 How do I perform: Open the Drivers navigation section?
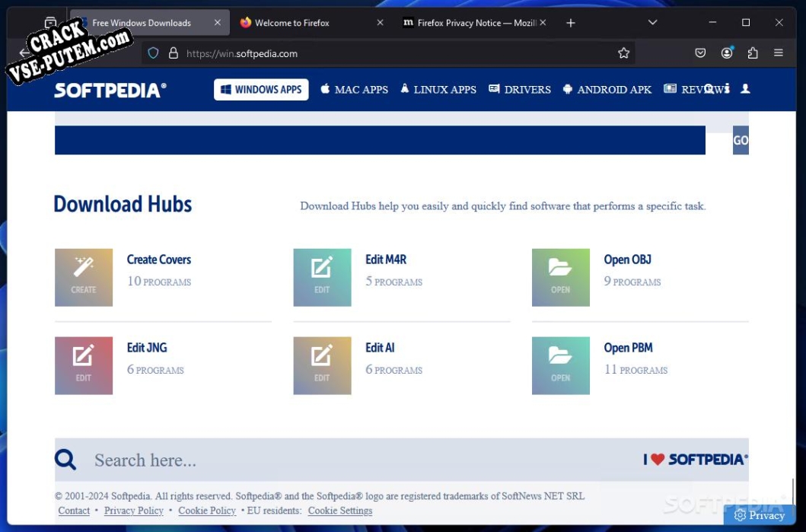[x=519, y=90]
